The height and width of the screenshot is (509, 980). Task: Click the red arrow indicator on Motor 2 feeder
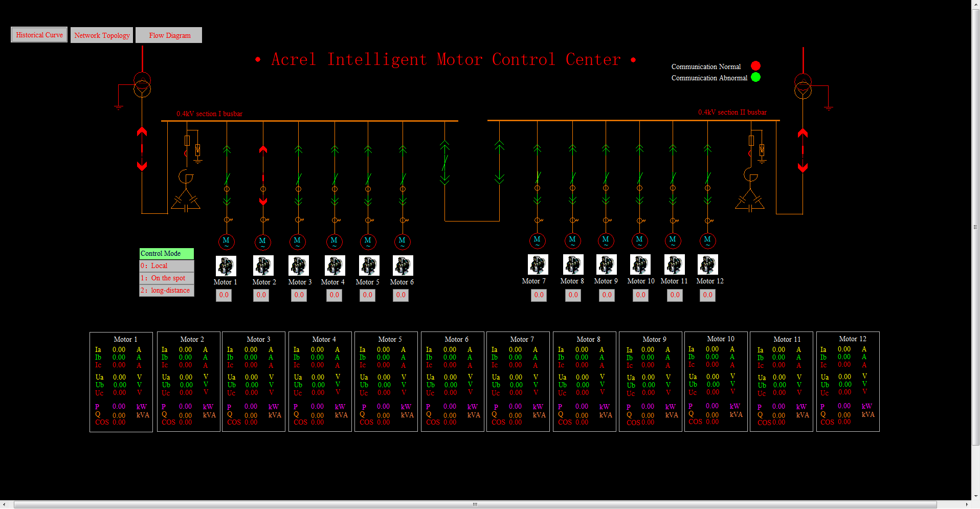click(263, 150)
